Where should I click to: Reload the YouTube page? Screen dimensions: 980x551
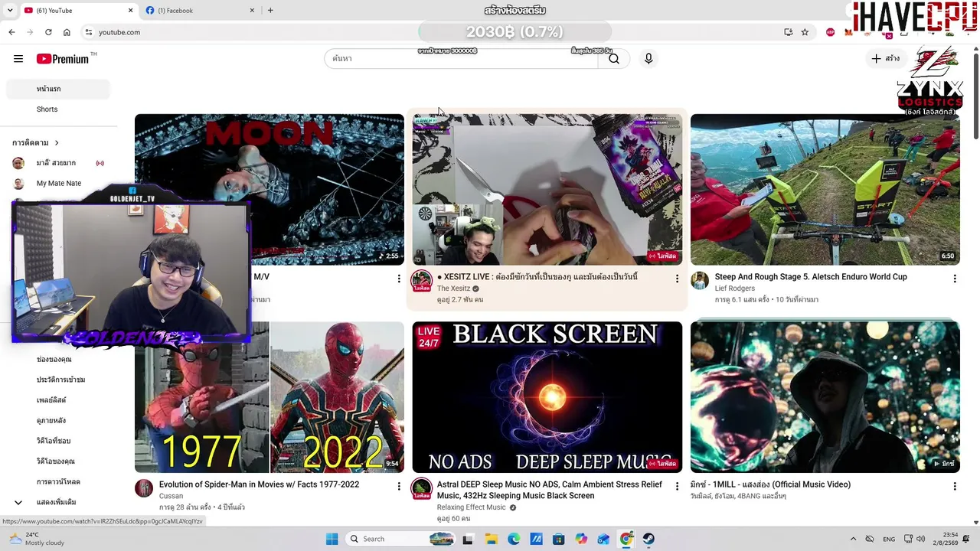pos(48,32)
